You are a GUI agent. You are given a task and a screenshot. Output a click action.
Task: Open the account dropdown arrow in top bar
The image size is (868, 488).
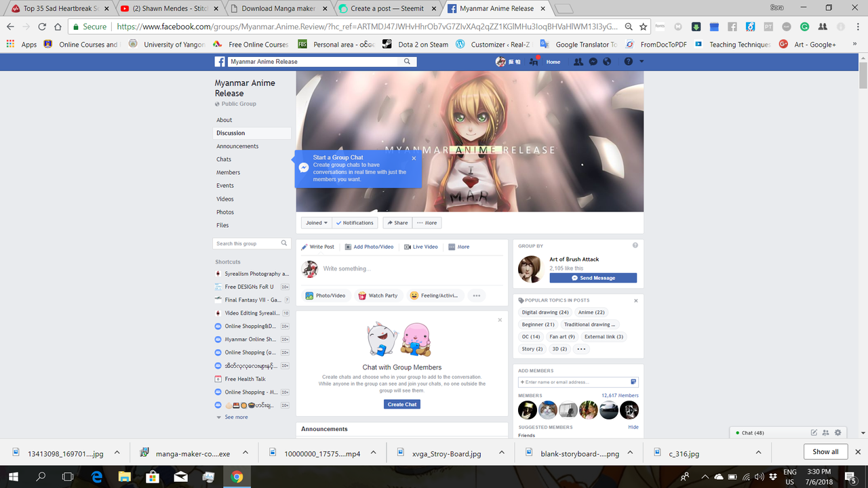tap(642, 62)
